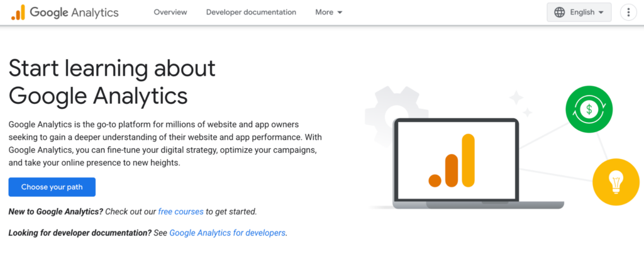Open the Overview tab
This screenshot has height=254, width=644.
pos(170,13)
